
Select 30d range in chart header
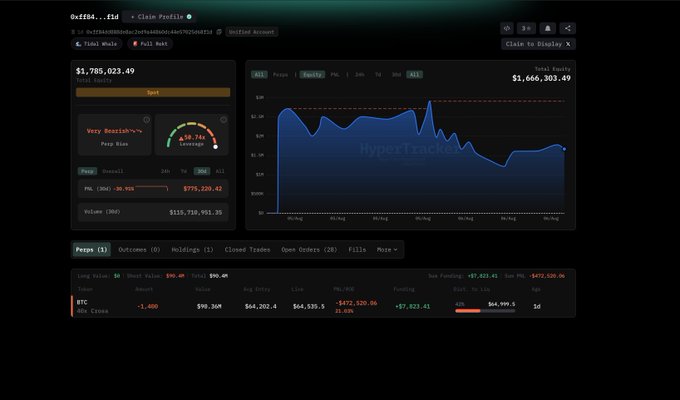(396, 75)
